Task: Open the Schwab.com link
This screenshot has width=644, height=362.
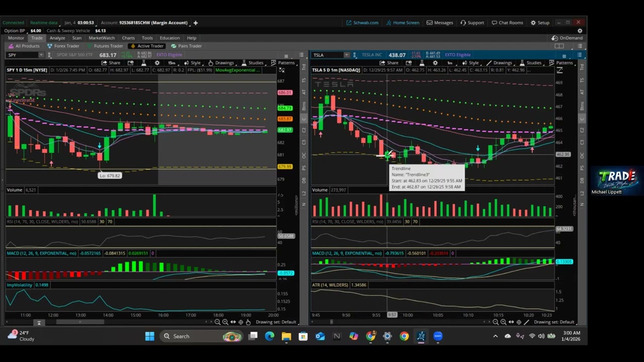Action: pyautogui.click(x=362, y=23)
